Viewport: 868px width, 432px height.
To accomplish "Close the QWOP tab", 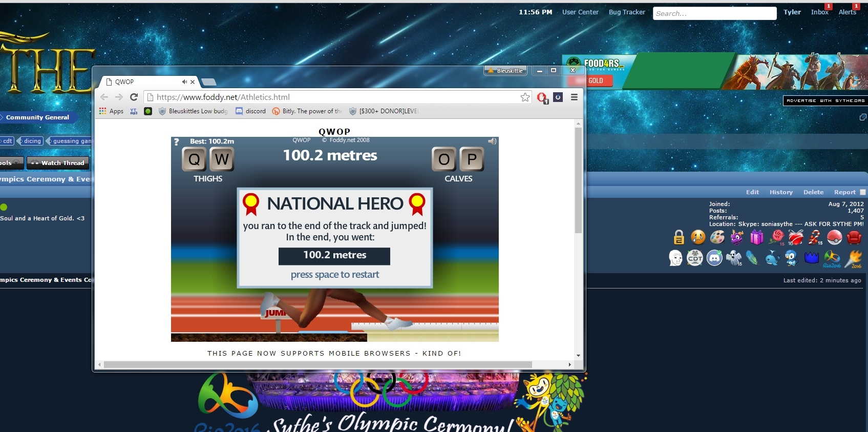I will tap(193, 82).
